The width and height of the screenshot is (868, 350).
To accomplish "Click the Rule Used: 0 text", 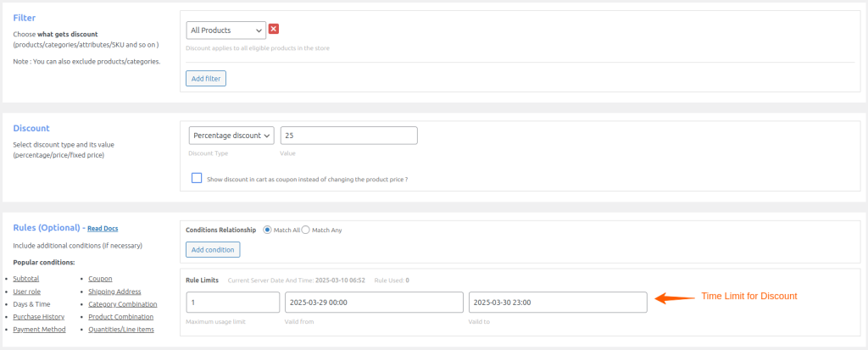I will click(392, 281).
